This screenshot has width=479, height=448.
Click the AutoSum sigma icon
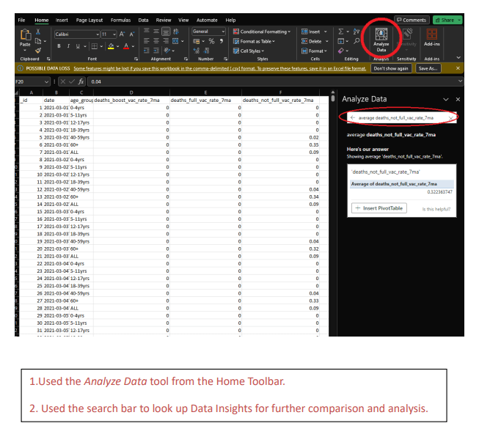coord(342,32)
